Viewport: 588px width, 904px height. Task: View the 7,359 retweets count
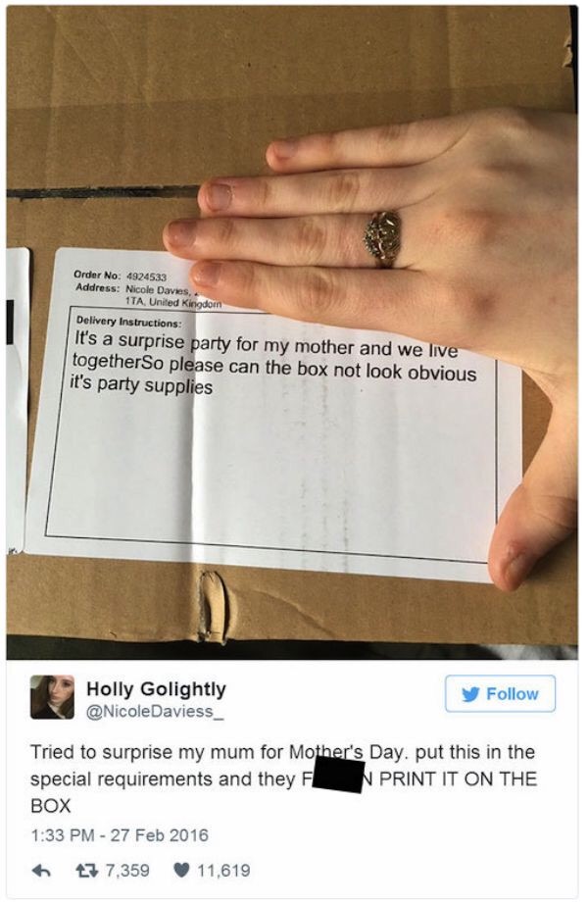pyautogui.click(x=127, y=871)
